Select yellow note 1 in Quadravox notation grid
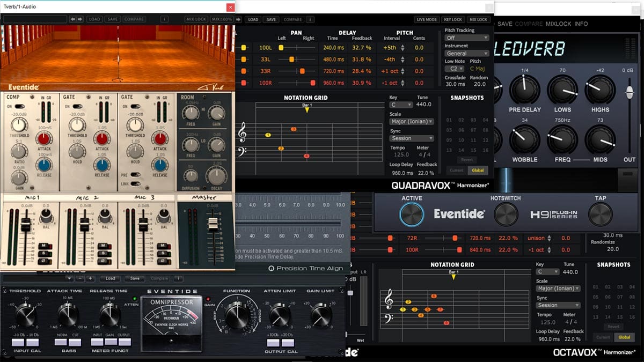The image size is (644, 362). (268, 135)
